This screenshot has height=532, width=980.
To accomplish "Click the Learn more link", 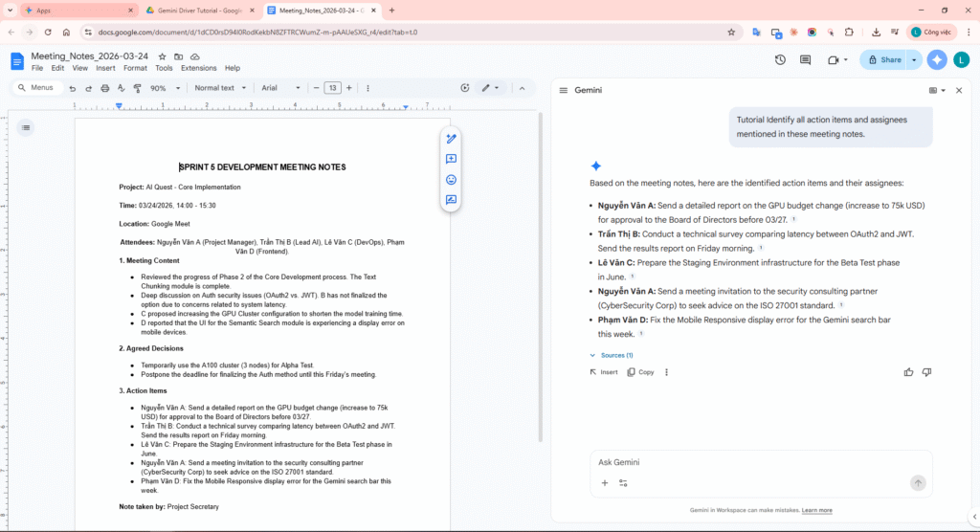I will click(816, 510).
